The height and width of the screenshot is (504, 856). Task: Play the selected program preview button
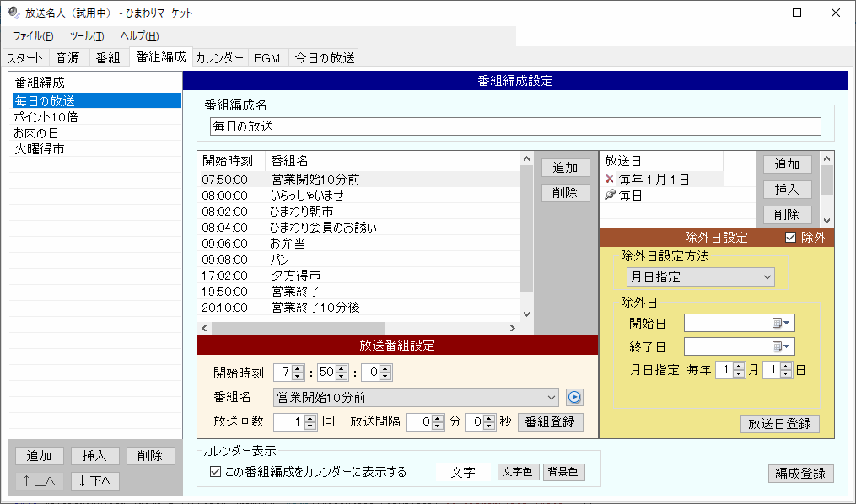pyautogui.click(x=574, y=398)
